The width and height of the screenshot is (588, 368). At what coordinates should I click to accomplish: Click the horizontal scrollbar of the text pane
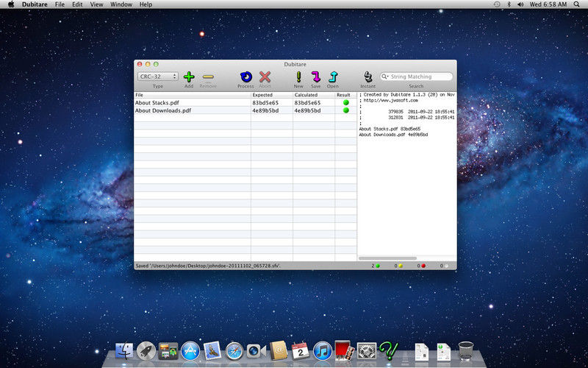(x=388, y=258)
